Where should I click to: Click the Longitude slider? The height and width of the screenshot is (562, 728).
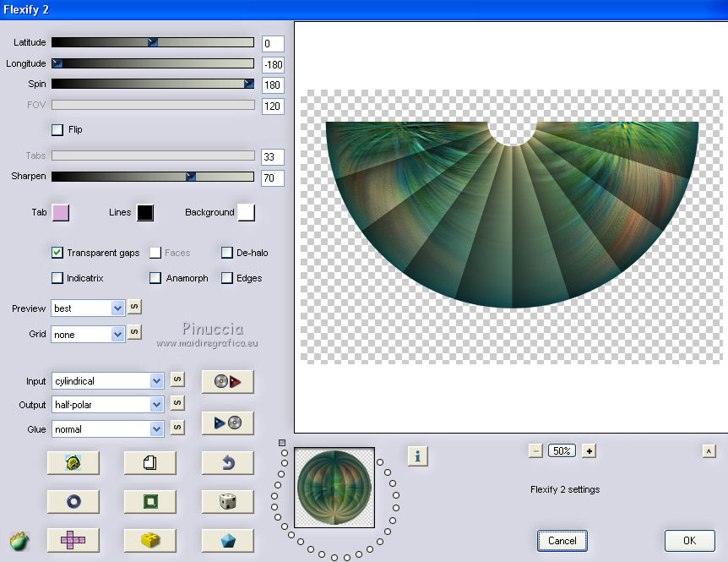tap(153, 63)
